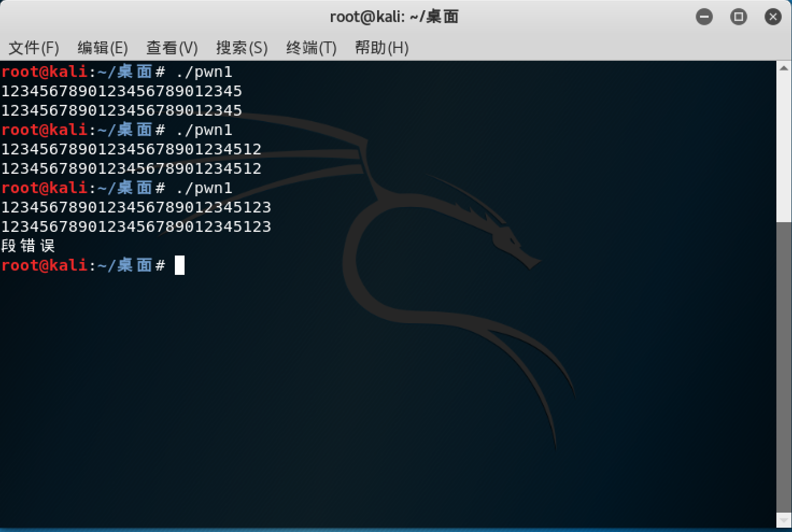Image resolution: width=792 pixels, height=532 pixels.
Task: Click the 段错误 error line
Action: [28, 246]
